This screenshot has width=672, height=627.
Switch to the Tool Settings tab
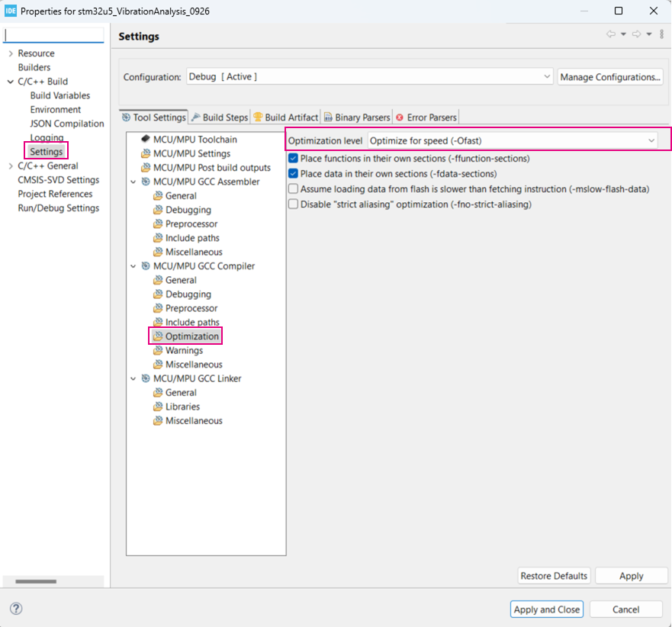click(x=154, y=117)
